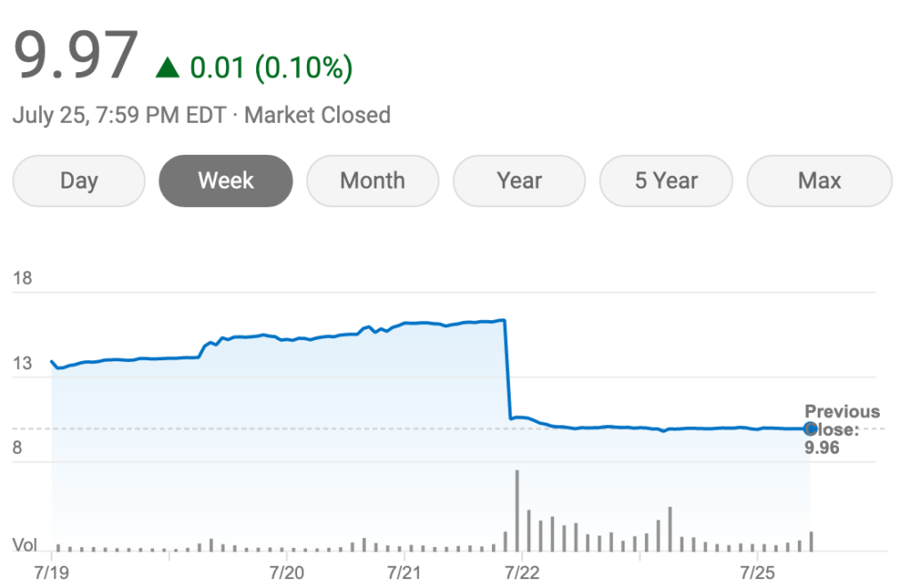911x588 pixels.
Task: Click the 18 price axis label
Action: click(x=22, y=278)
